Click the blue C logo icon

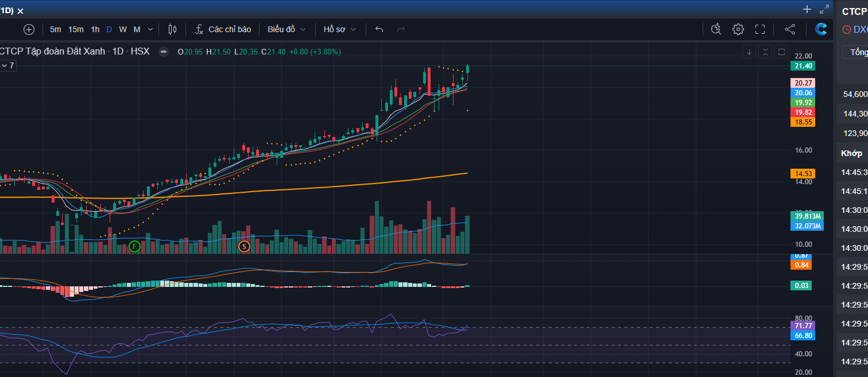[821, 29]
